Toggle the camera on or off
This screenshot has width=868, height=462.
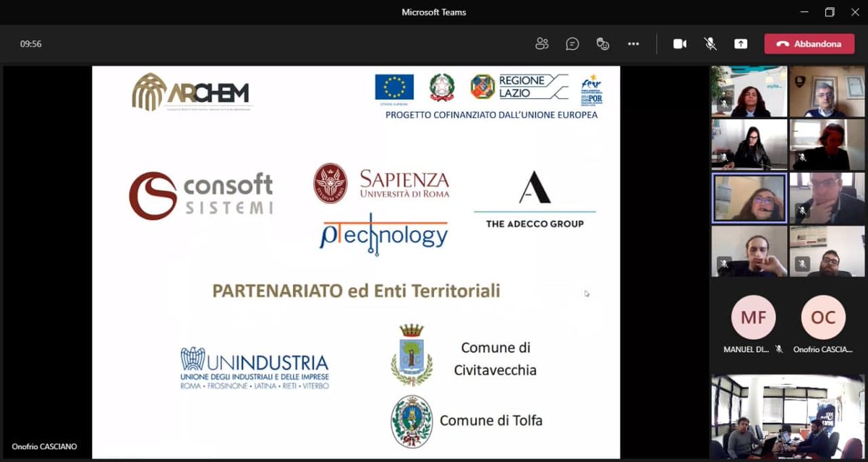pos(680,43)
